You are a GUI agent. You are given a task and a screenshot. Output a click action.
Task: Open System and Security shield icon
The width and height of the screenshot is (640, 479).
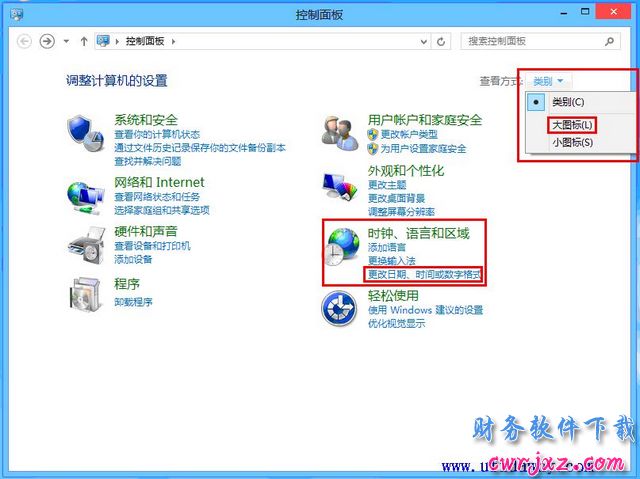coord(85,133)
